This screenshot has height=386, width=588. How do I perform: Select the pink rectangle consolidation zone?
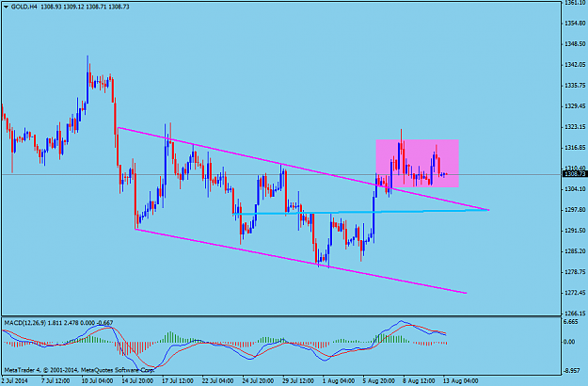(417, 163)
